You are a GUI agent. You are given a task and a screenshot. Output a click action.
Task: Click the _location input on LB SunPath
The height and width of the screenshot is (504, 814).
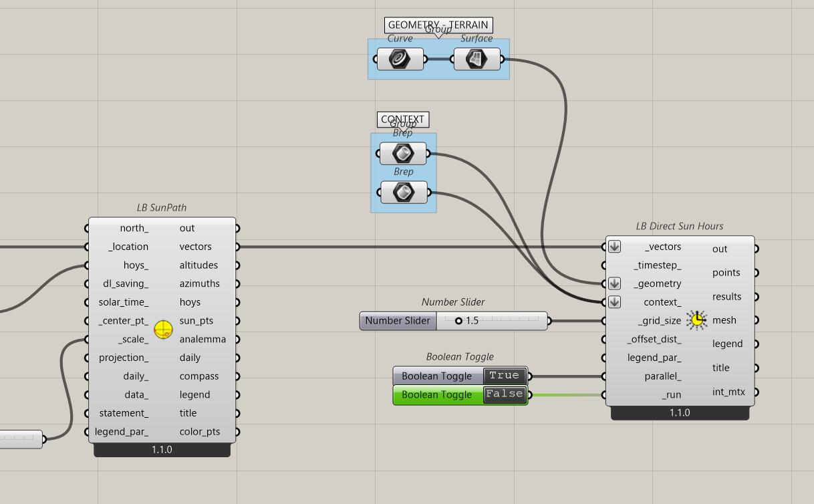(128, 247)
